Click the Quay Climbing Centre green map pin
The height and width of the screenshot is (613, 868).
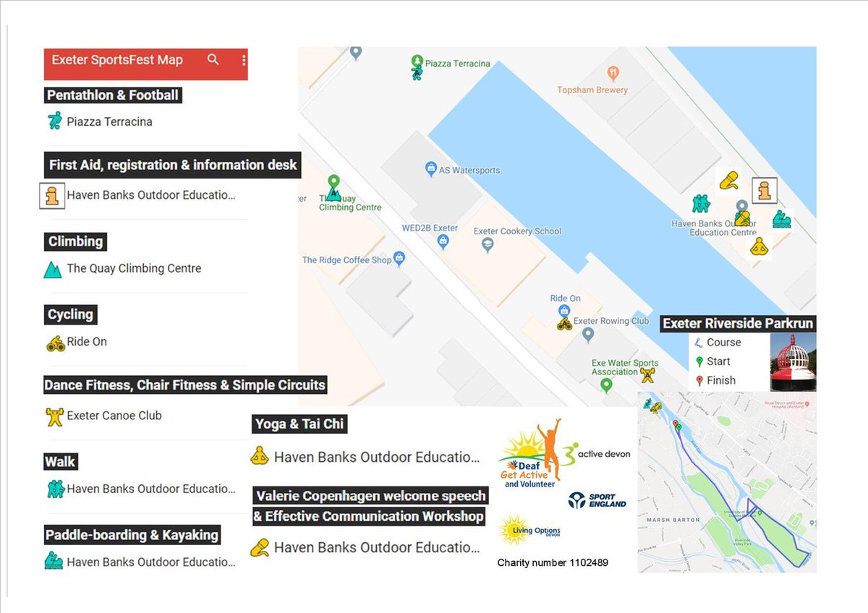click(x=333, y=184)
